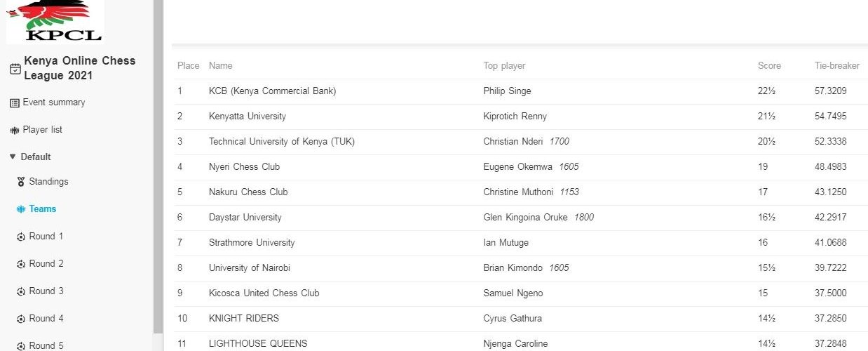Click the Teams group icon
The height and width of the screenshot is (351, 868).
(21, 209)
